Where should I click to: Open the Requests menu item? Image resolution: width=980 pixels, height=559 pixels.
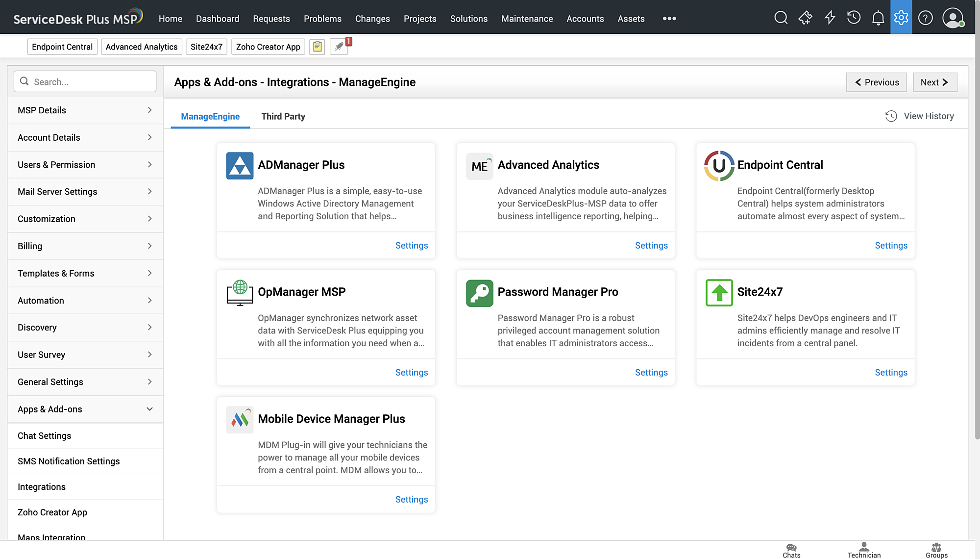271,19
